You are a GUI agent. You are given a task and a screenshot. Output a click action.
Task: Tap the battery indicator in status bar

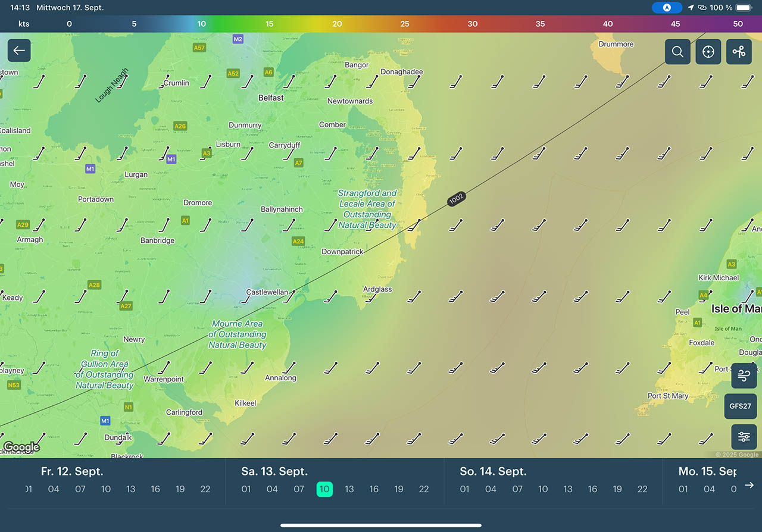click(744, 8)
